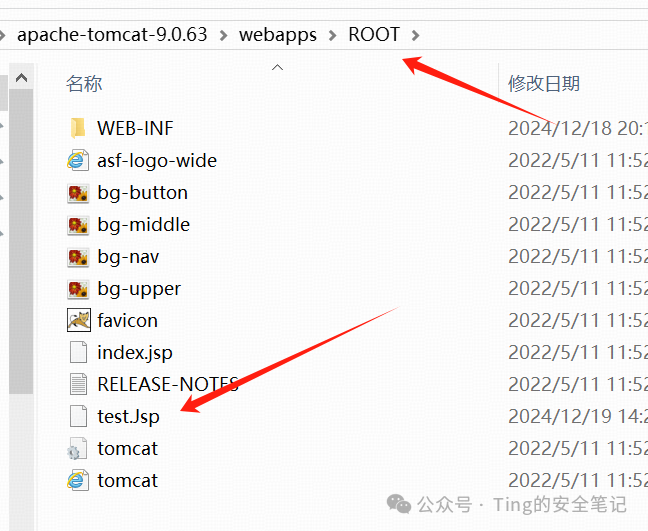This screenshot has height=531, width=648.
Task: Click the navigation pane scrollbar thumb
Action: tap(21, 242)
